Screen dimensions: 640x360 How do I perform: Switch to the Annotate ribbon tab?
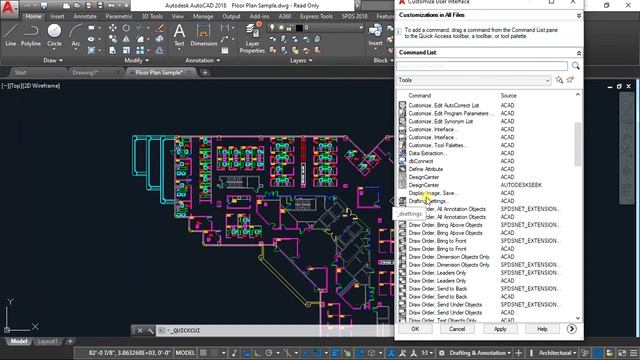[x=85, y=16]
